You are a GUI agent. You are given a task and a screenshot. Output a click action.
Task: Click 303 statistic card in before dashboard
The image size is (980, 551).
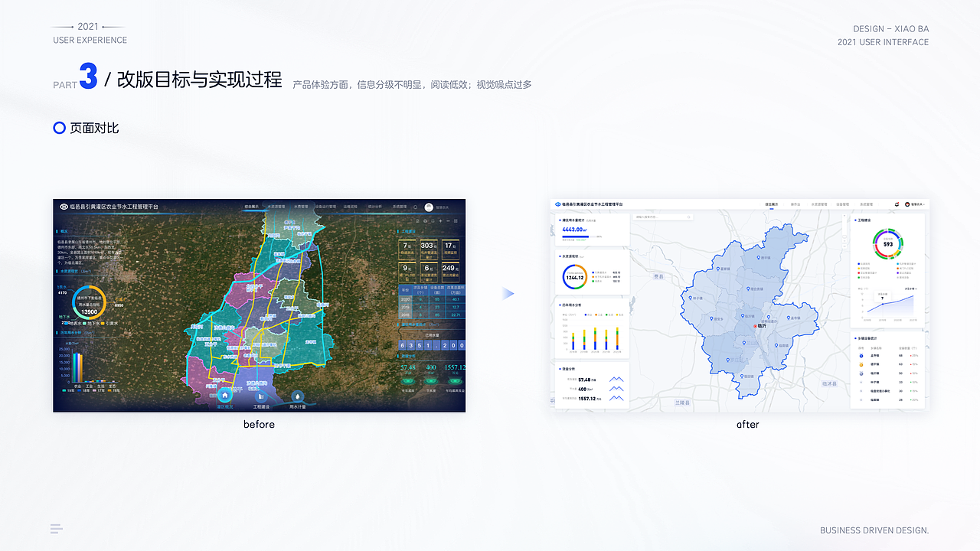[x=429, y=249]
